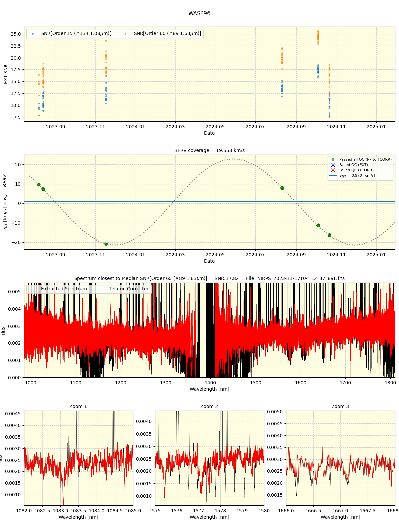The width and height of the screenshot is (399, 532).
Task: Click the spectrum plot title with file name
Action: [x=209, y=279]
